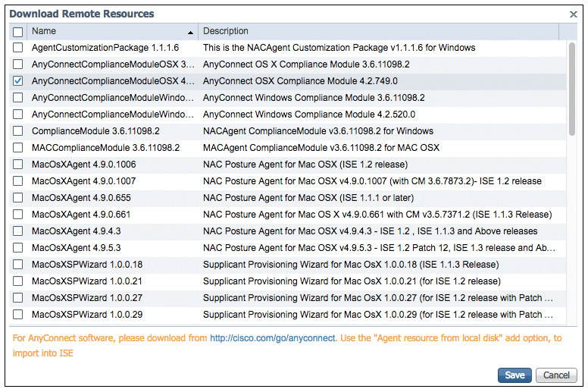Screen dimensions: 588x389
Task: Select the AgentCustomizationPackage 1.1.1.6 name
Action: point(105,48)
